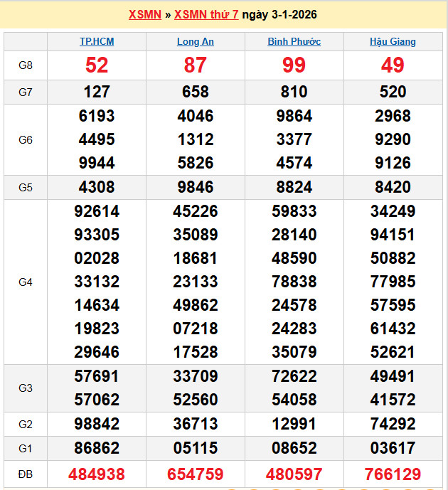Open the Bình Phước province link
Screen dimensions: 448x490
pos(294,41)
